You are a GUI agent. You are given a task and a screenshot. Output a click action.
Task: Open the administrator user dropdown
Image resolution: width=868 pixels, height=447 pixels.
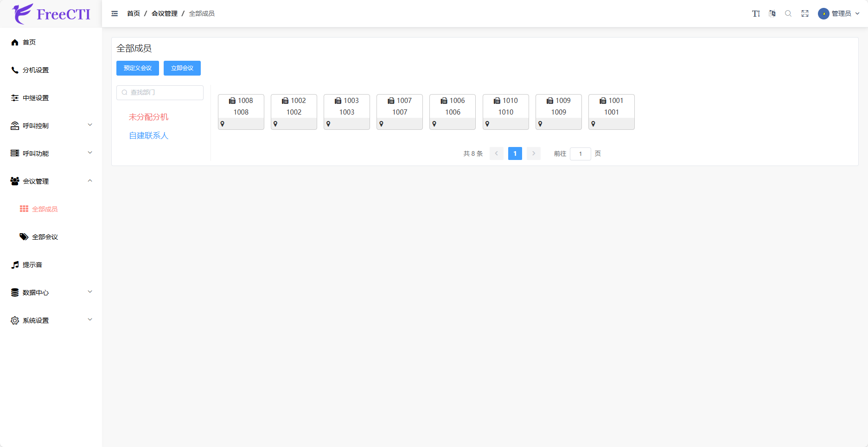pos(839,14)
